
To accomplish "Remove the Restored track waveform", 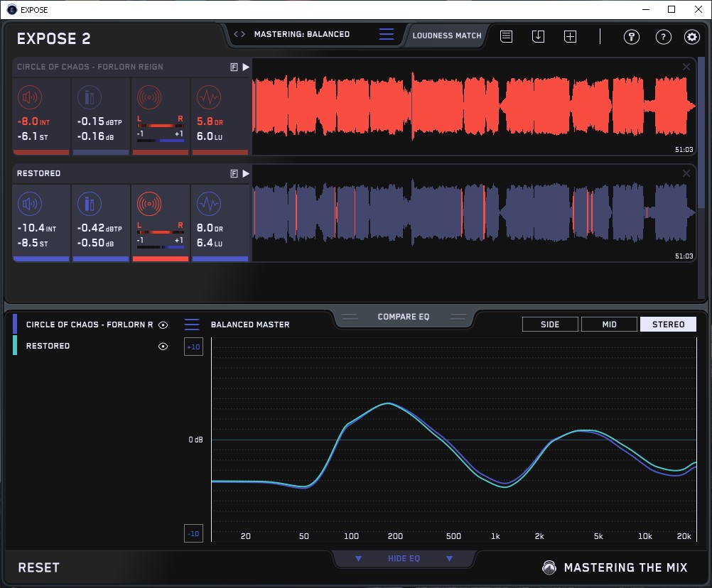I will pos(686,173).
